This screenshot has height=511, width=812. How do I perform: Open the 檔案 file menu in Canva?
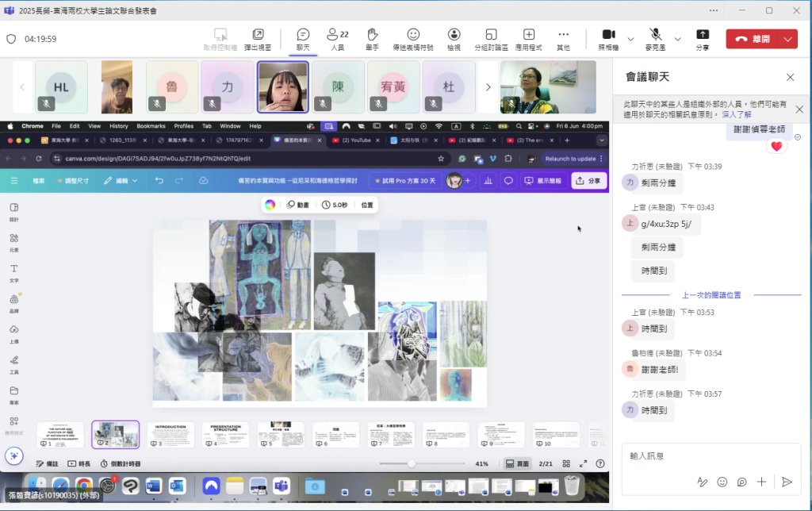(x=38, y=181)
